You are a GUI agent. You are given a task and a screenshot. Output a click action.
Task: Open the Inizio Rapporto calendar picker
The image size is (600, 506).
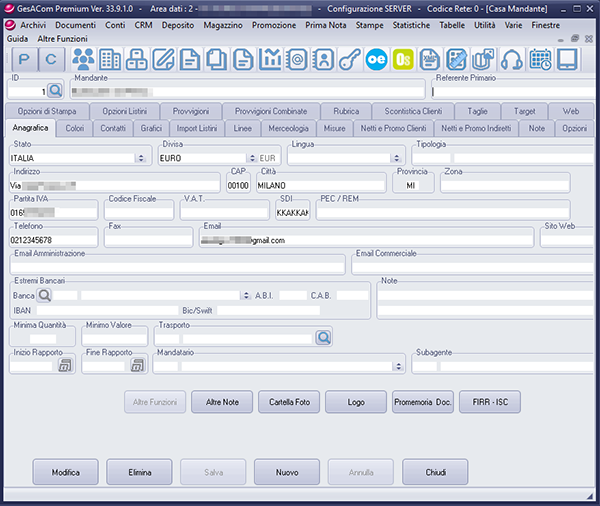click(65, 366)
